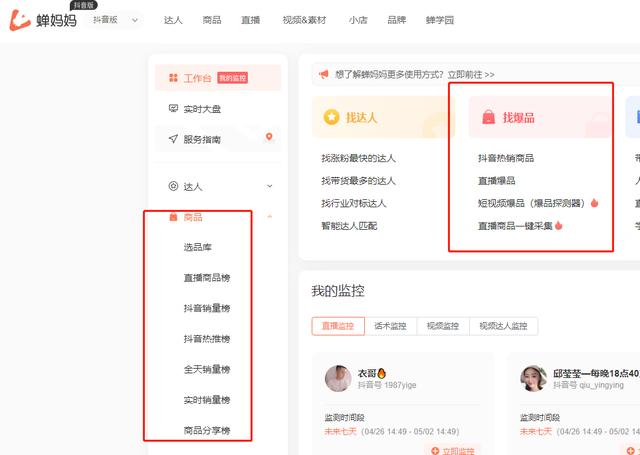Open the 达人 top menu
The image size is (640, 455).
coord(173,20)
